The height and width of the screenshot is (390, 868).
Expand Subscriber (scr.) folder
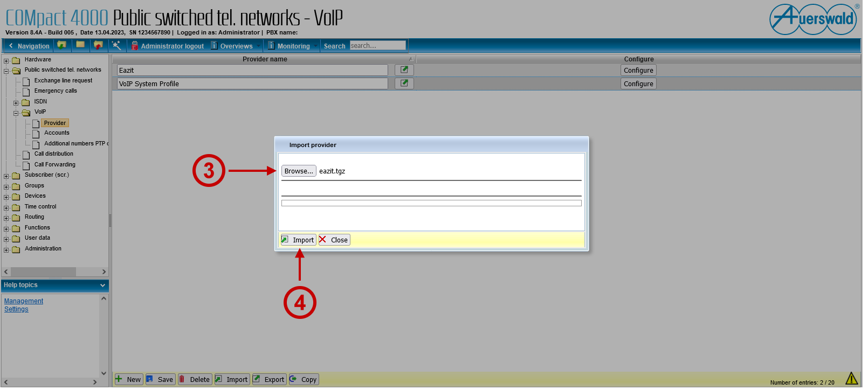[x=6, y=176]
